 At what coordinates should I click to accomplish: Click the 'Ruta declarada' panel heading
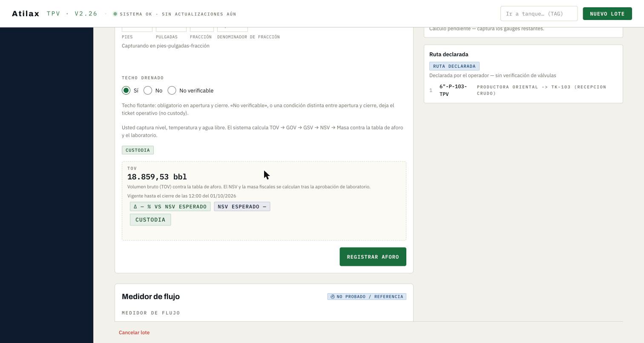[x=449, y=55]
